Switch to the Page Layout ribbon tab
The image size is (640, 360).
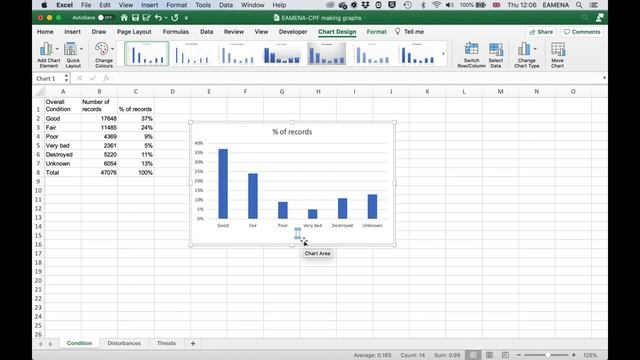tap(134, 31)
